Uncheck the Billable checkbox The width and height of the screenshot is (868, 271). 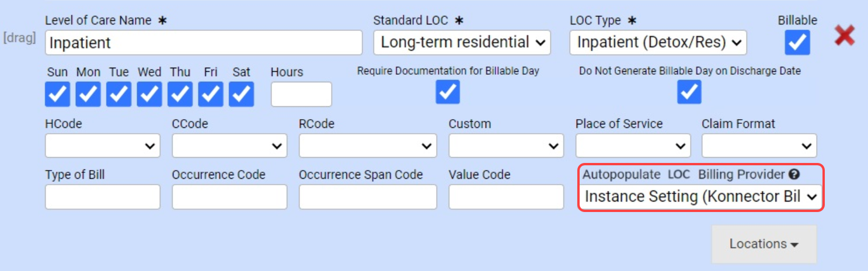pos(797,43)
